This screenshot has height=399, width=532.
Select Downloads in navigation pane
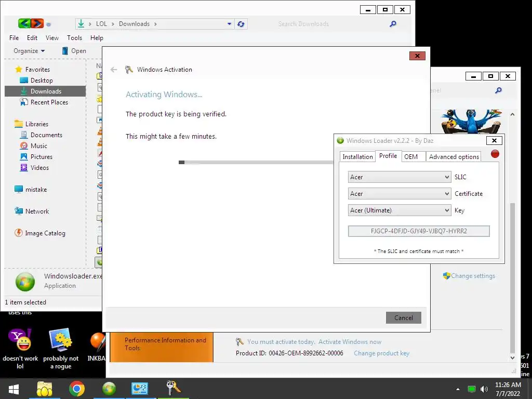tap(45, 91)
